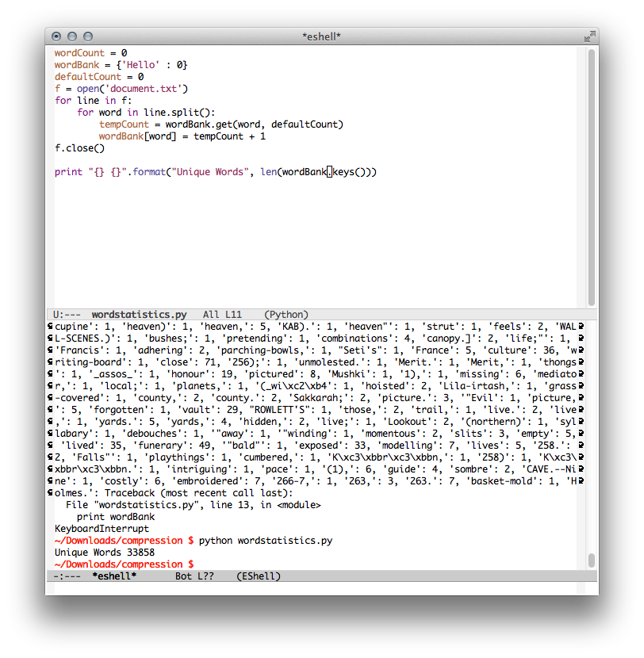The height and width of the screenshot is (658, 644).
Task: Click 'debouches': 1 in output
Action: (162, 434)
